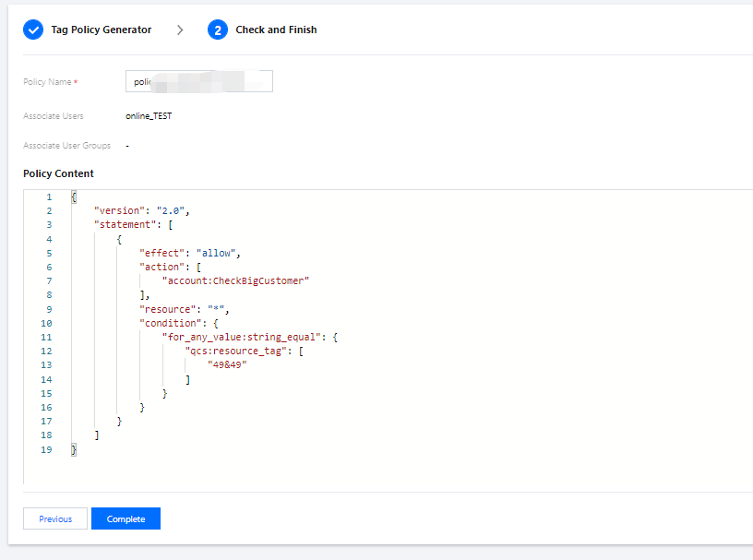This screenshot has height=560, width=753.
Task: Select the Check and Finish step label
Action: click(x=276, y=30)
